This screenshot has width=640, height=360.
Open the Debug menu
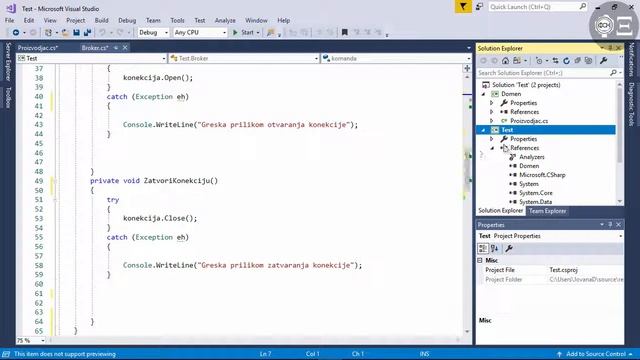coord(127,20)
